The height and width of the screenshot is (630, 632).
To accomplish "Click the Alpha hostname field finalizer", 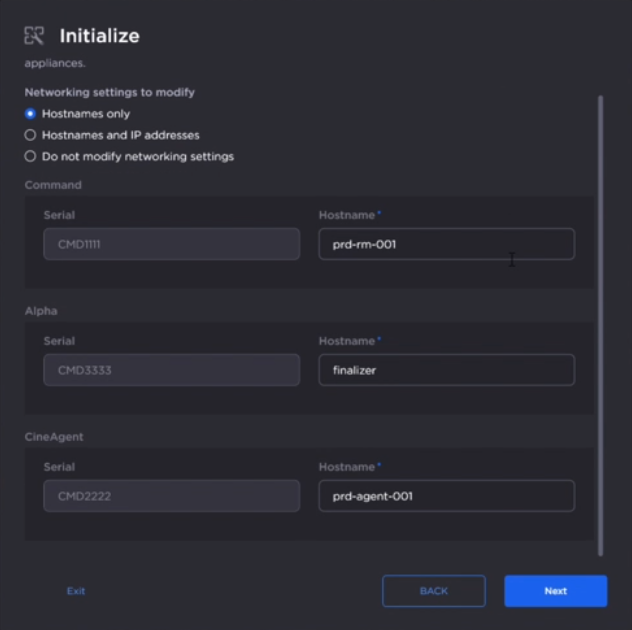I will click(447, 370).
